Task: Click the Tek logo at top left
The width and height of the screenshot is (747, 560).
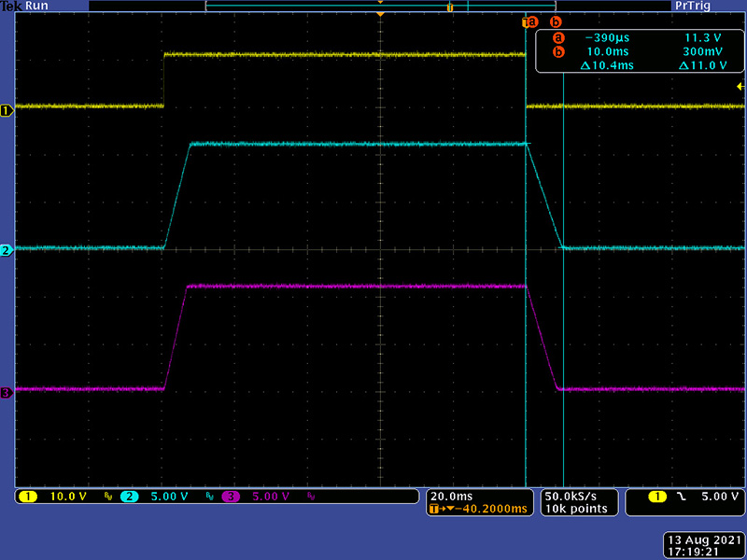Action: (11, 6)
